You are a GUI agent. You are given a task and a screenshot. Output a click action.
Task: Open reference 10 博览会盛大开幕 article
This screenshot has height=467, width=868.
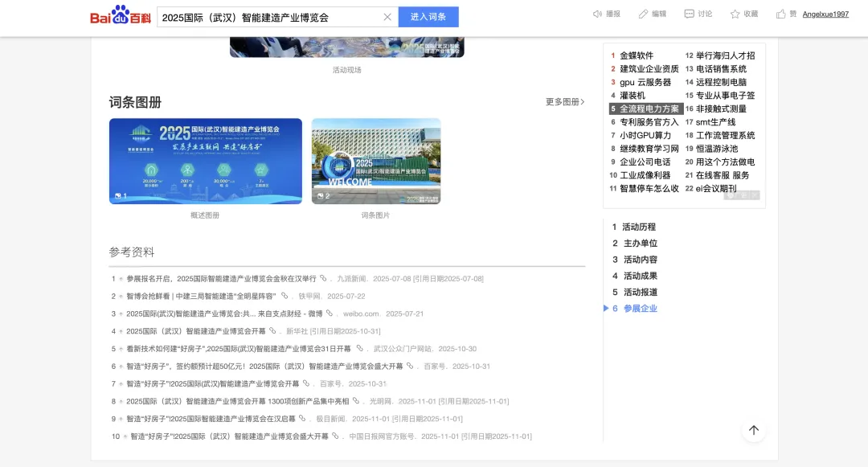(x=229, y=436)
